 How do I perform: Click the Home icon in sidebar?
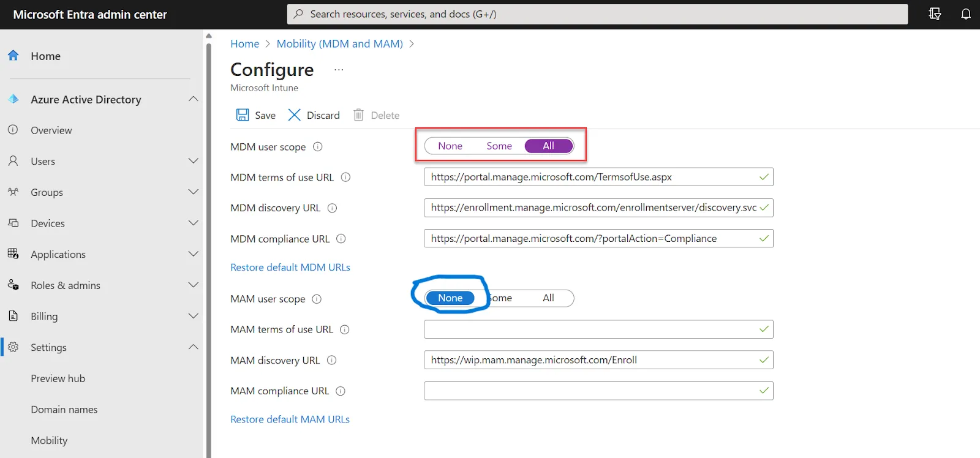[x=13, y=55]
